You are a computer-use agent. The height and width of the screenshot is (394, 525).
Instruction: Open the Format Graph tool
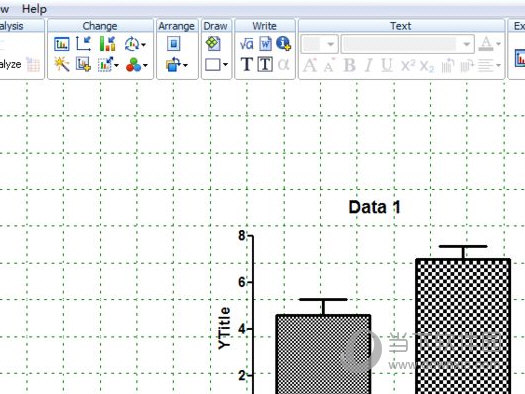click(x=62, y=44)
